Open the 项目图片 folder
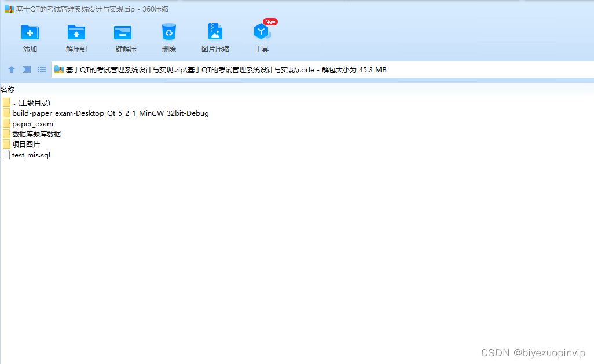The image size is (594, 364). [x=26, y=144]
